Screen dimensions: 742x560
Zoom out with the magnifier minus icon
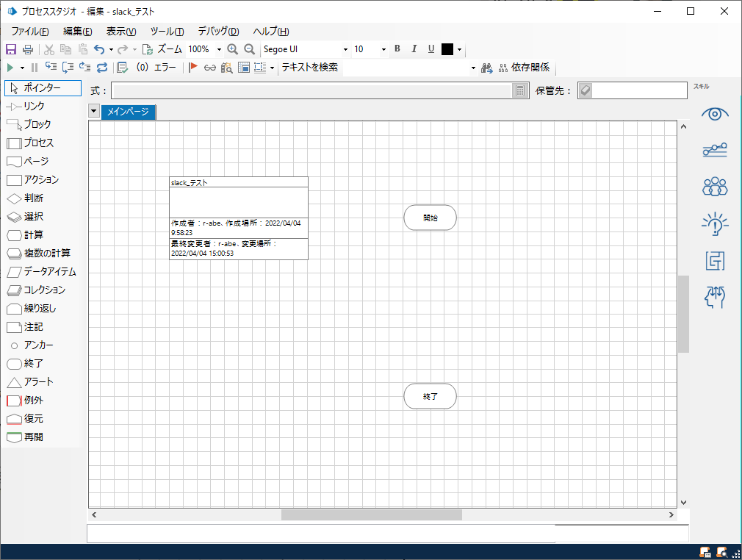(x=249, y=49)
